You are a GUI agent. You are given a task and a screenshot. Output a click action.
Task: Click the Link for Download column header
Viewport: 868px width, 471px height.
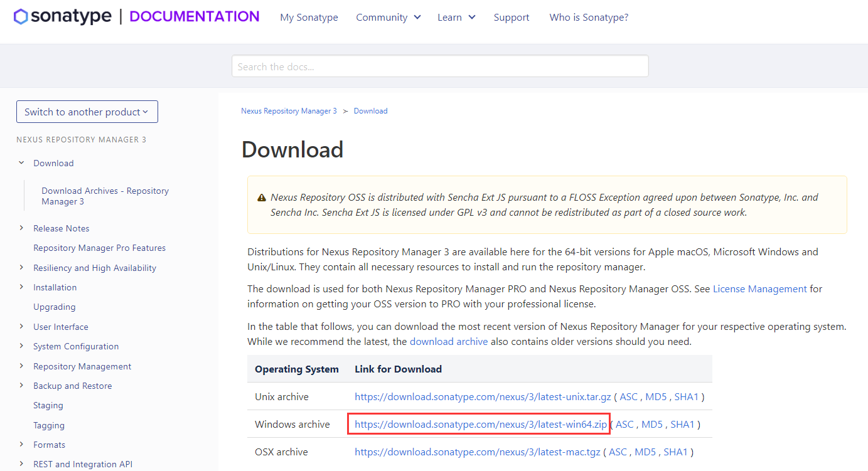398,369
